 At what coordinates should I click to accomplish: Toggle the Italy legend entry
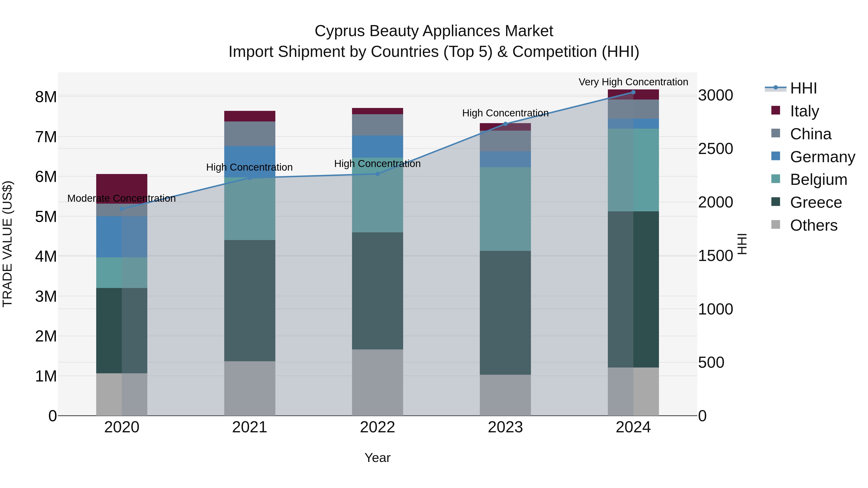pos(795,111)
